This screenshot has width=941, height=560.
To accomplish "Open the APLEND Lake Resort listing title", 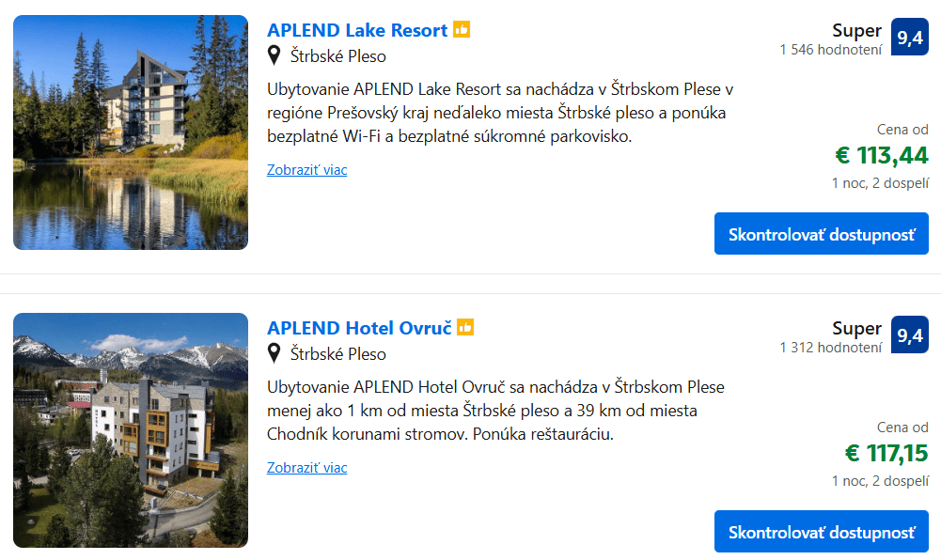I will 355,29.
